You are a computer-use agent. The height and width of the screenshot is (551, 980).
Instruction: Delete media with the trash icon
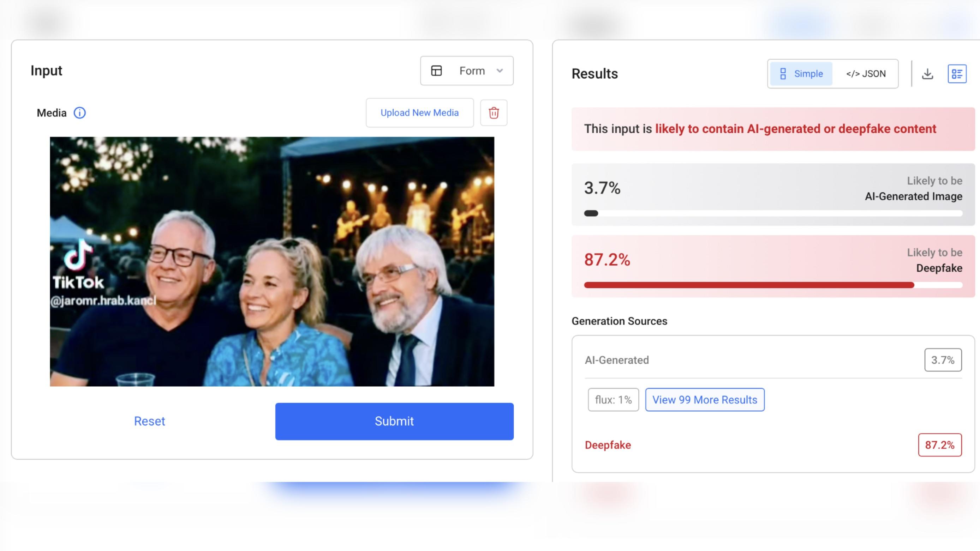(x=494, y=113)
